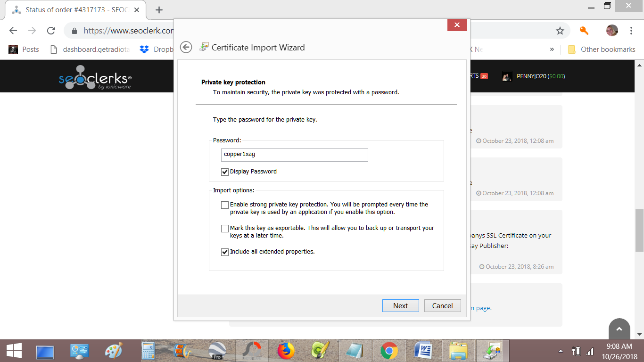Image resolution: width=644 pixels, height=362 pixels.
Task: Open Google Earth Pro from taskbar
Action: (x=217, y=351)
